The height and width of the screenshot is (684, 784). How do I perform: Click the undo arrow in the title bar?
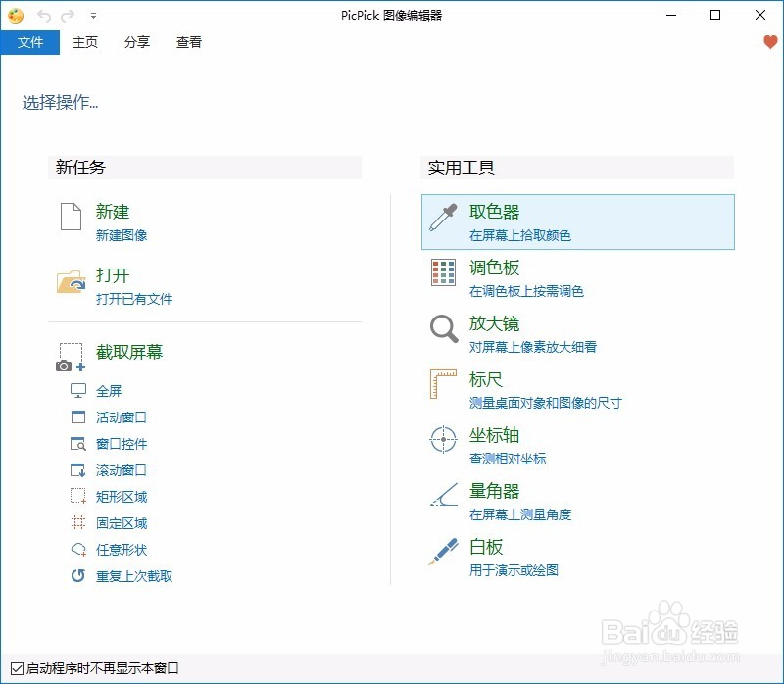[44, 16]
